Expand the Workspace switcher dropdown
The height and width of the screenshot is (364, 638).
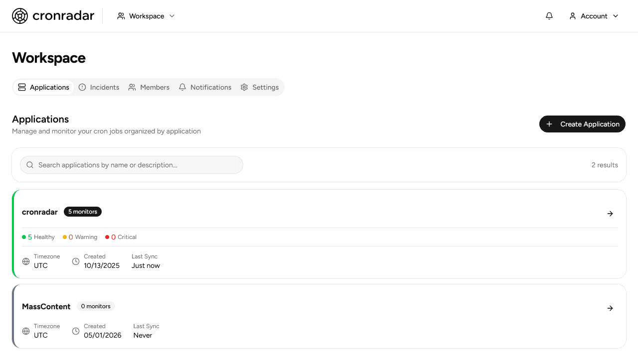146,16
